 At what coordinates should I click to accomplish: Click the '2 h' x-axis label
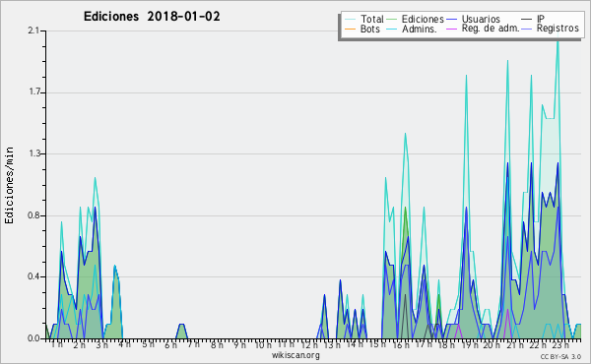(x=79, y=344)
